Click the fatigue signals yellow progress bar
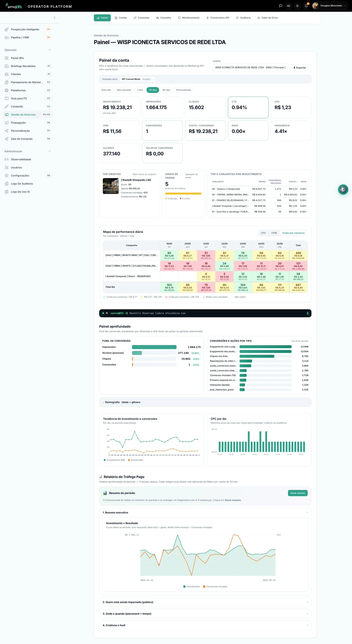This screenshot has width=352, height=644. coord(183,193)
